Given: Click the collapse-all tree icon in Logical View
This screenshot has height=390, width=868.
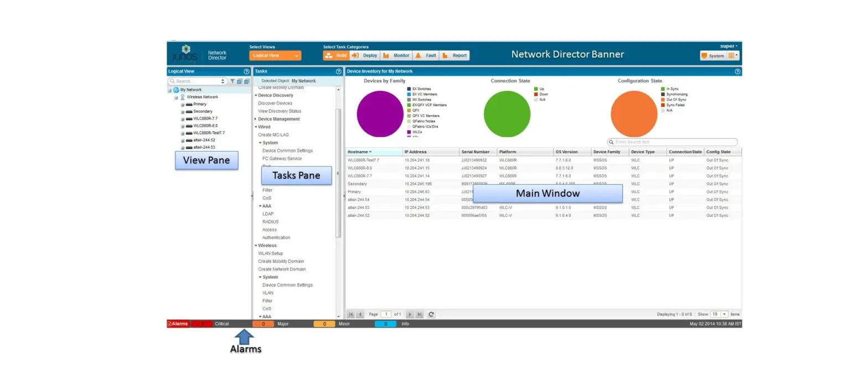Looking at the screenshot, I should click(x=246, y=81).
